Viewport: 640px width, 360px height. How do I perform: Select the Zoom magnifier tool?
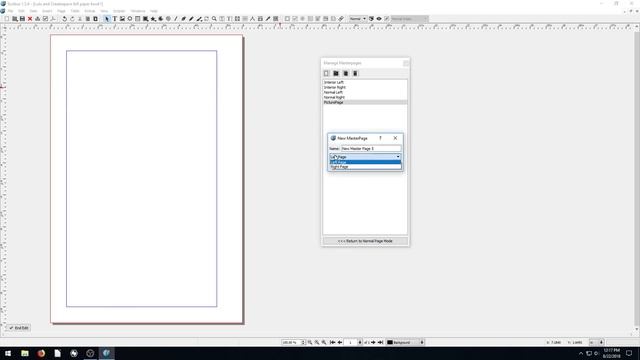coord(214,19)
